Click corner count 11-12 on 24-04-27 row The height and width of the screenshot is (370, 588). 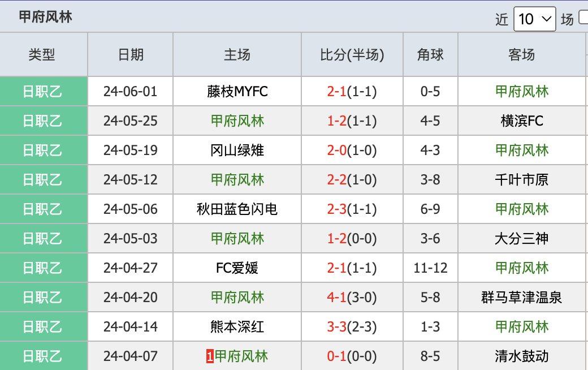pos(430,268)
